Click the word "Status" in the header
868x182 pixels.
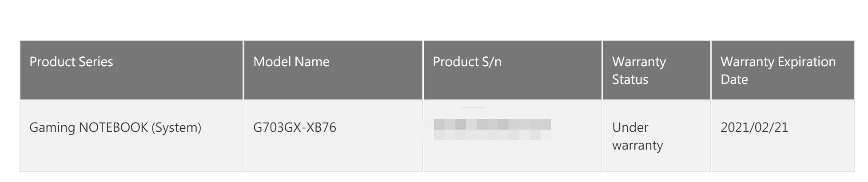click(x=630, y=79)
